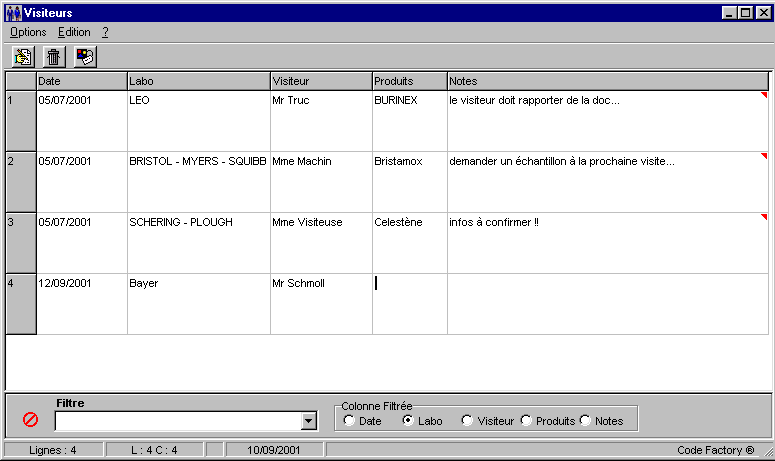Click the Visiteur column header
775x461 pixels.
pyautogui.click(x=322, y=81)
